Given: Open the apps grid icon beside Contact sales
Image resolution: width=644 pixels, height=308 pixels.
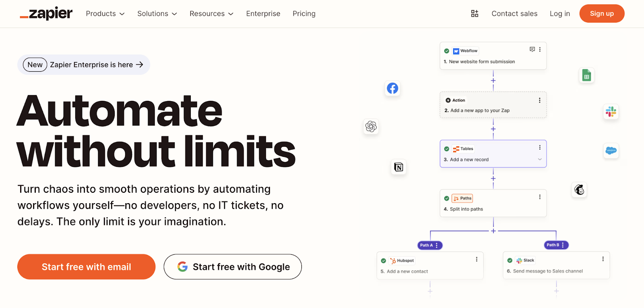Looking at the screenshot, I should [x=475, y=14].
